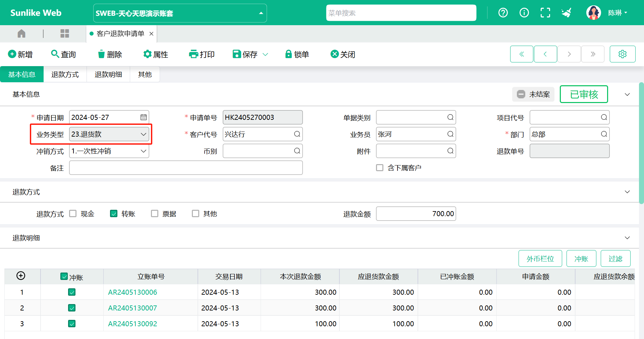Open the SWEB account set dropdown
Viewport: 644px width, 339px height.
[x=180, y=13]
